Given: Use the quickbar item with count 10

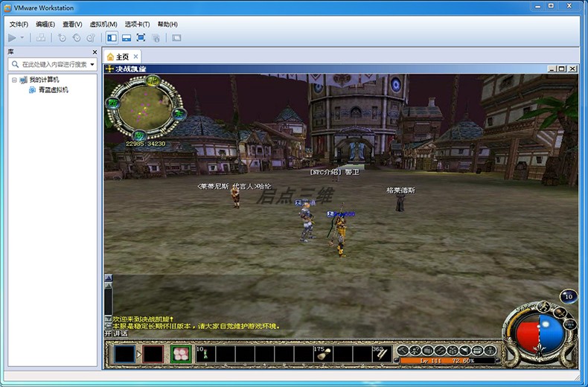Looking at the screenshot, I should [x=205, y=354].
